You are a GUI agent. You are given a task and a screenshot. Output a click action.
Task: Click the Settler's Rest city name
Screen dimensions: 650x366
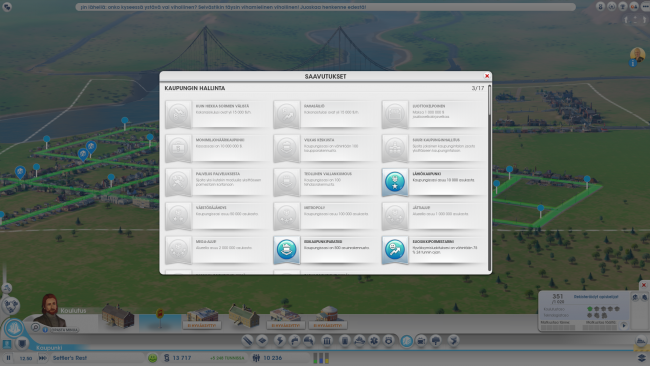[x=70, y=358]
